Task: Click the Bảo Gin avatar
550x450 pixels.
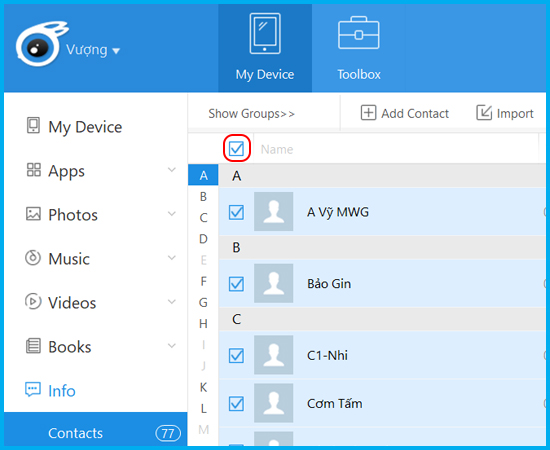Action: pos(274,283)
